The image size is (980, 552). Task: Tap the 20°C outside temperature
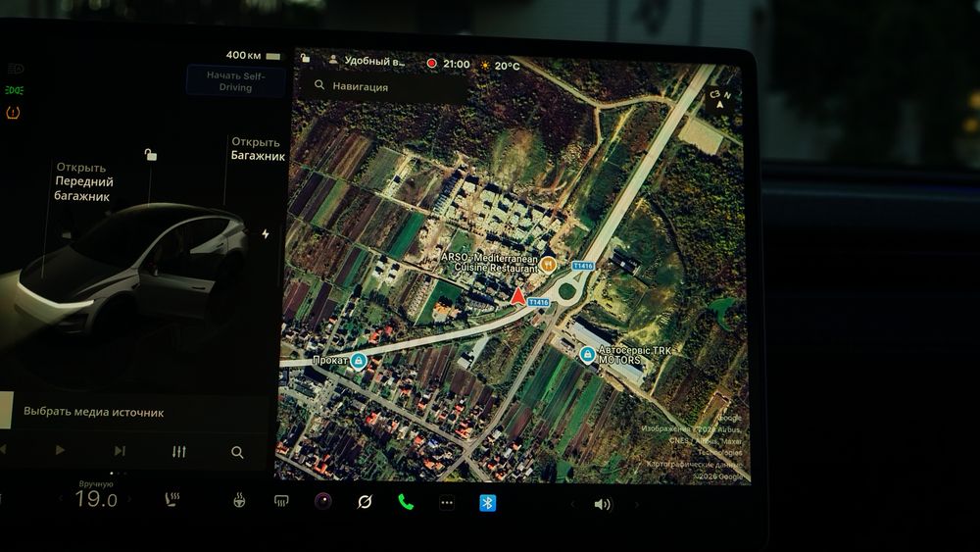(x=507, y=66)
